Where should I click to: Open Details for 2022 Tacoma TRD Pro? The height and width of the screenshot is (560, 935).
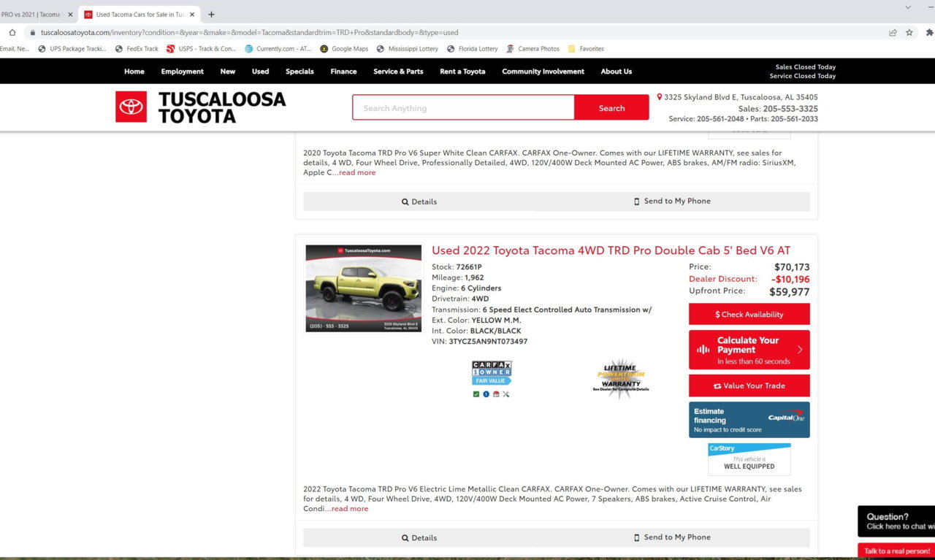pyautogui.click(x=419, y=537)
